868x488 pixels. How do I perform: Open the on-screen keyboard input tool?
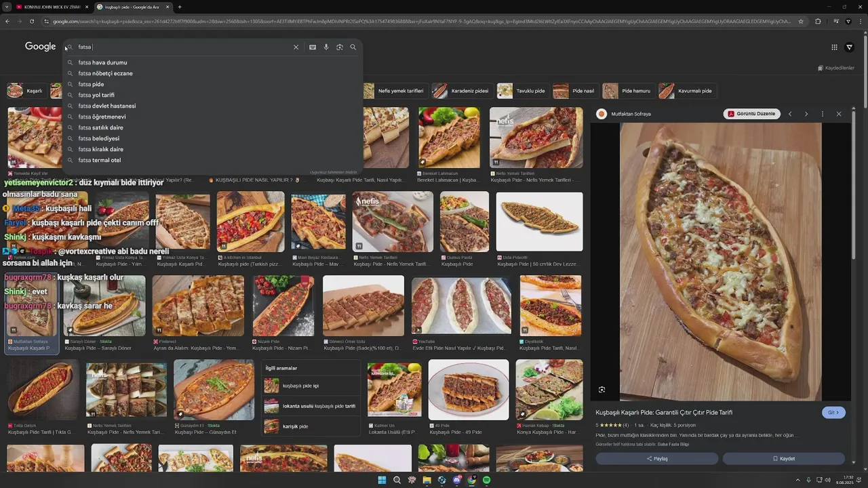pos(313,47)
